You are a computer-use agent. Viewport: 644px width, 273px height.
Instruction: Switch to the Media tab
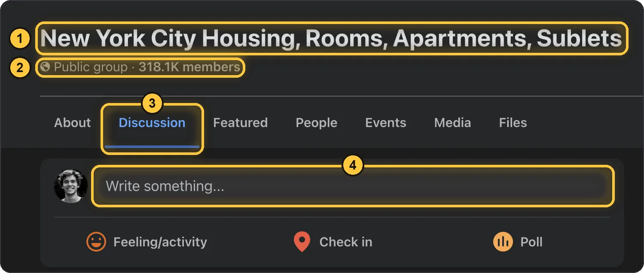pos(452,123)
